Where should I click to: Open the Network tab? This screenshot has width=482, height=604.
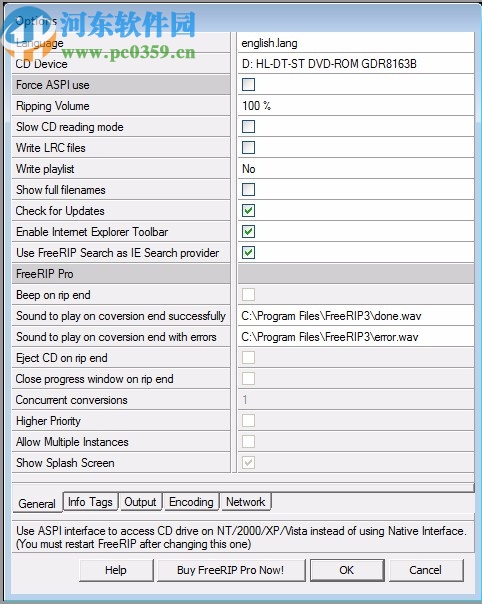coord(246,502)
